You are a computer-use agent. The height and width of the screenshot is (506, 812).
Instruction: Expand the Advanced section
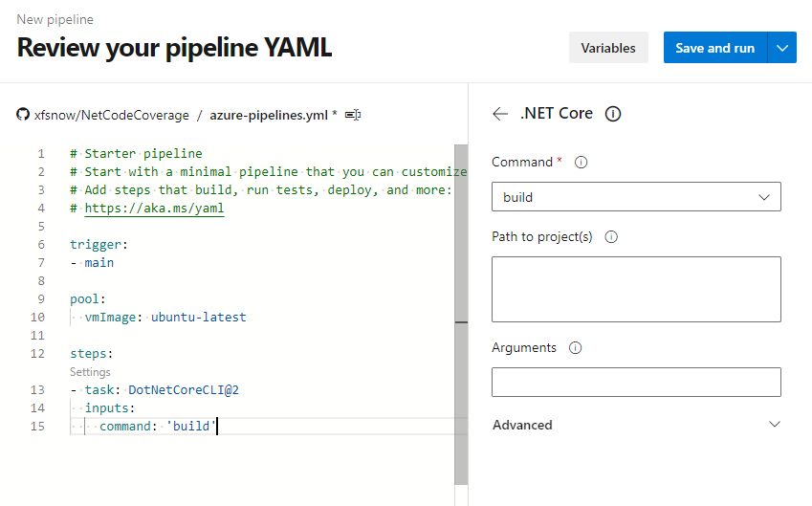pyautogui.click(x=636, y=425)
